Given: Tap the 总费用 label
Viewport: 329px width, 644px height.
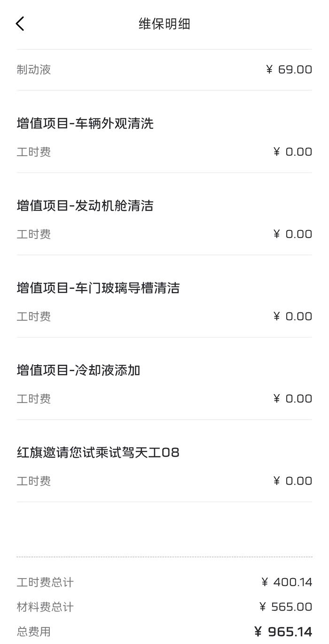Looking at the screenshot, I should coord(34,631).
